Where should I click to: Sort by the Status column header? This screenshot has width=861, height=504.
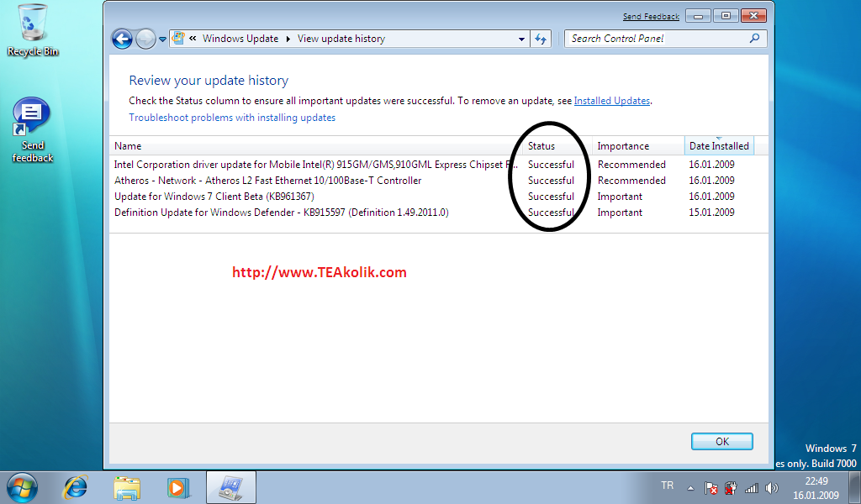click(x=557, y=146)
